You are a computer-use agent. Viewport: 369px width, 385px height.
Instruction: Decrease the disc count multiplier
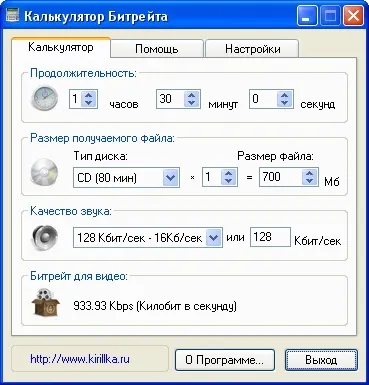228,181
